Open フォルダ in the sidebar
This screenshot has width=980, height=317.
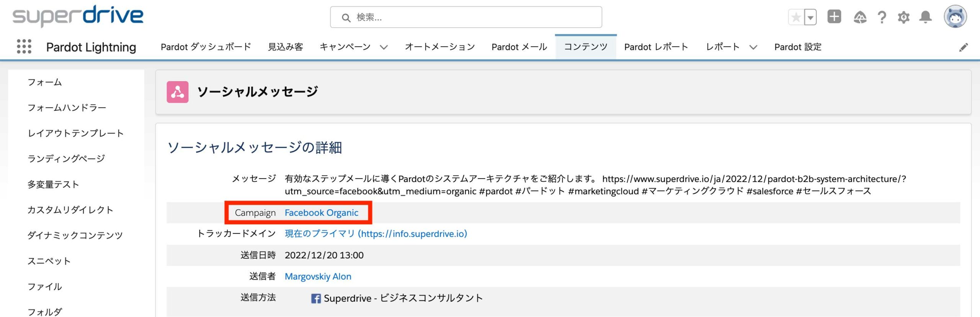tap(44, 312)
